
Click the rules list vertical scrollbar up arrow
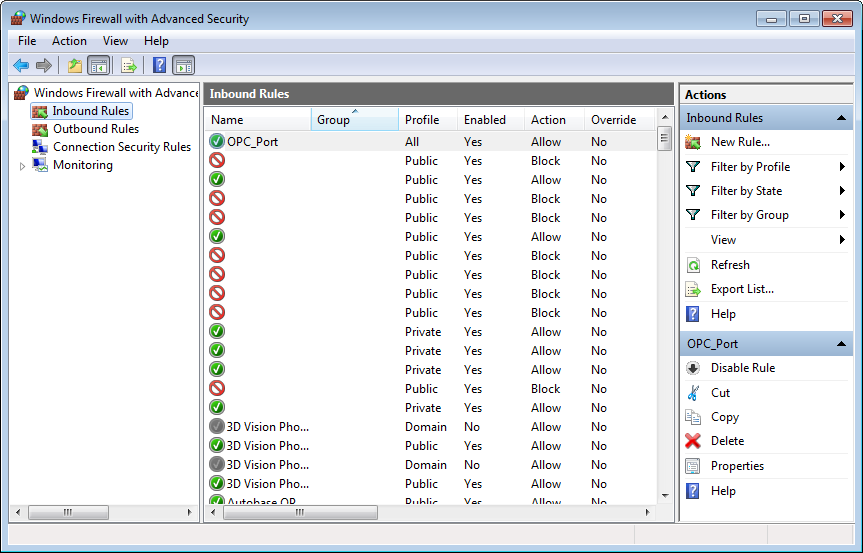665,117
